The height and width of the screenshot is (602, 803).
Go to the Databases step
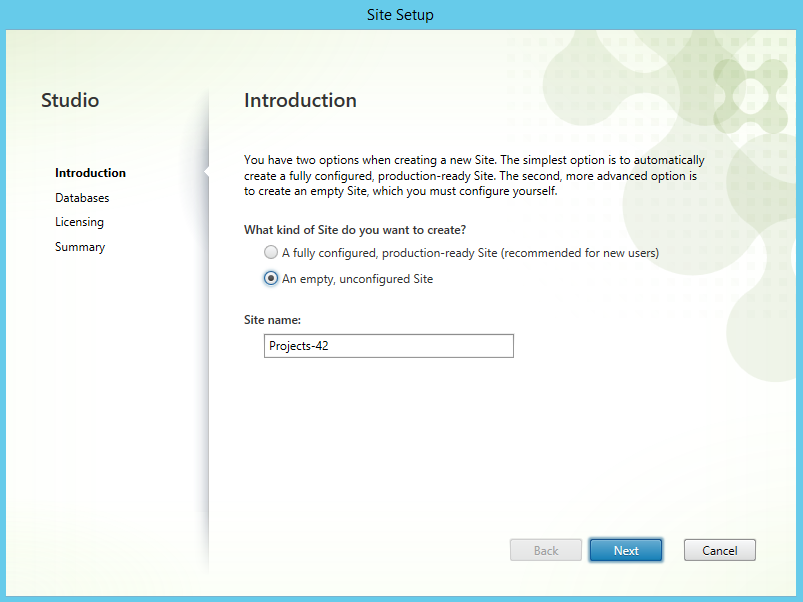click(x=82, y=198)
